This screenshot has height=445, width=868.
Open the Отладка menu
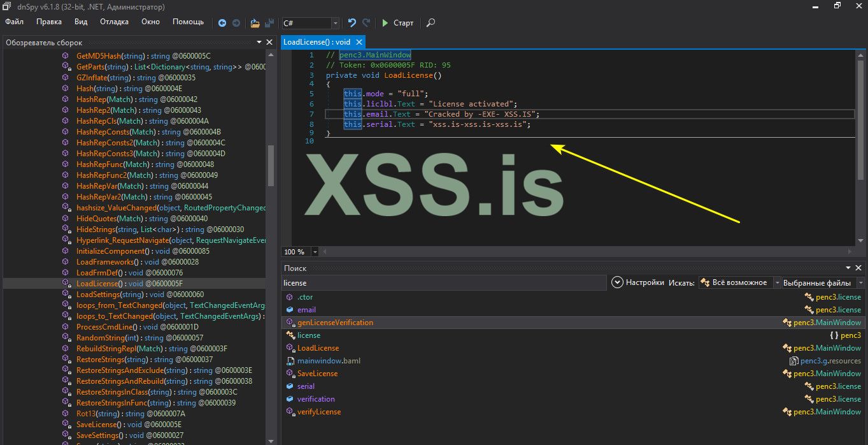[114, 22]
